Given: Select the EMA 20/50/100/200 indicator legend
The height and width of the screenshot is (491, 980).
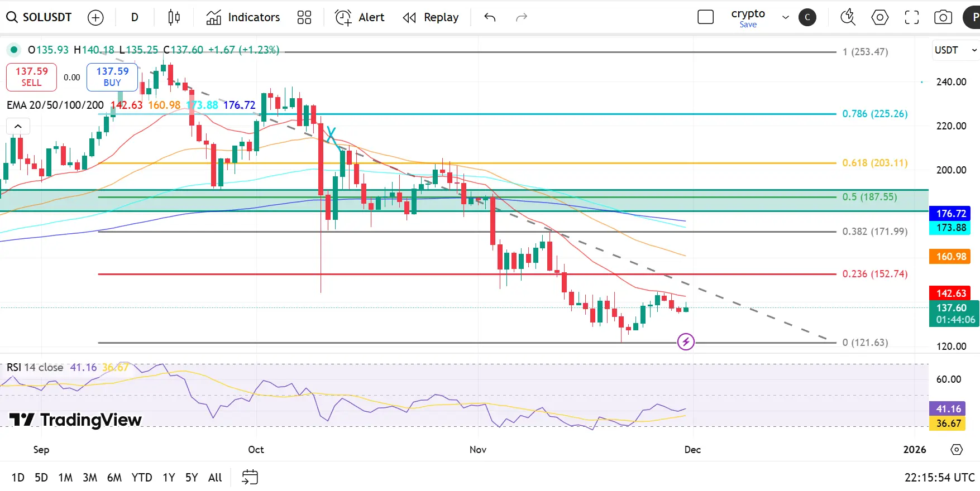Looking at the screenshot, I should [x=55, y=105].
